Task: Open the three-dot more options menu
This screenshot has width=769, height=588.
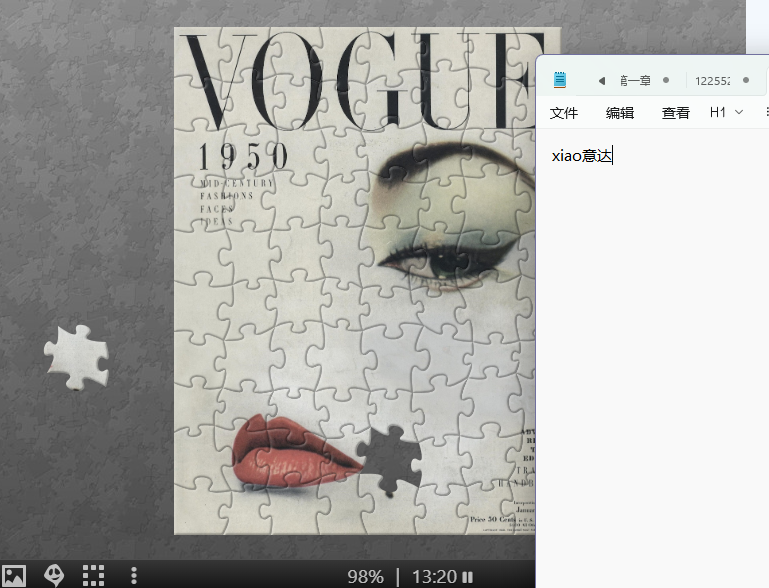Action: pyautogui.click(x=133, y=575)
